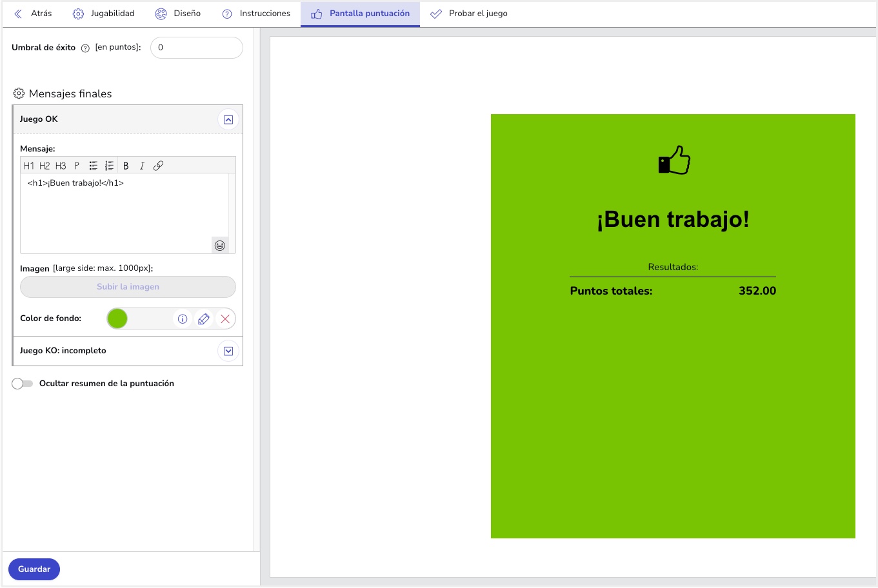Click the Guardar button

click(x=34, y=569)
